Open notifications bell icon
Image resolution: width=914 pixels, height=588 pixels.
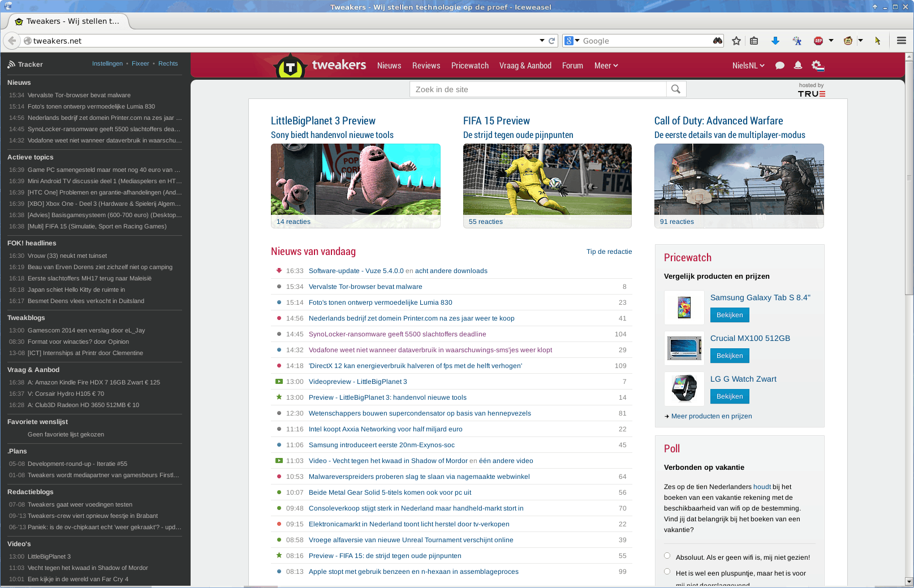(798, 65)
